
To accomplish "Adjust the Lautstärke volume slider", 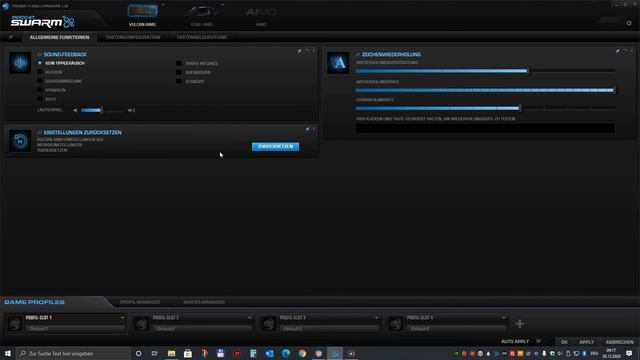I will (102, 110).
